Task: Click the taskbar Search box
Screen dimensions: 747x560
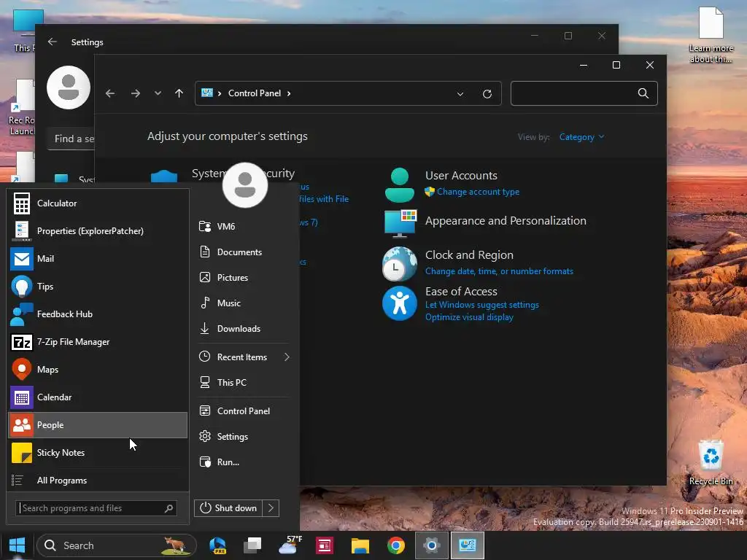Action: 117,545
